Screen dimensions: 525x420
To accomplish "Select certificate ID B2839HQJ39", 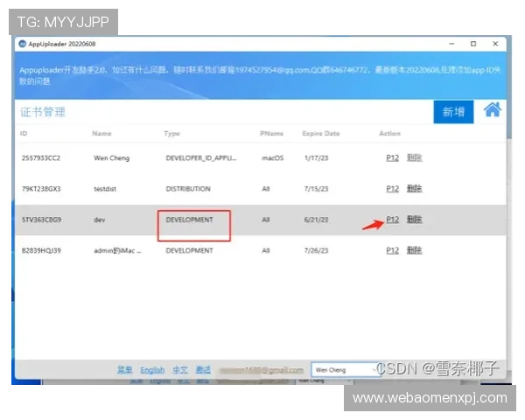I will (41, 250).
